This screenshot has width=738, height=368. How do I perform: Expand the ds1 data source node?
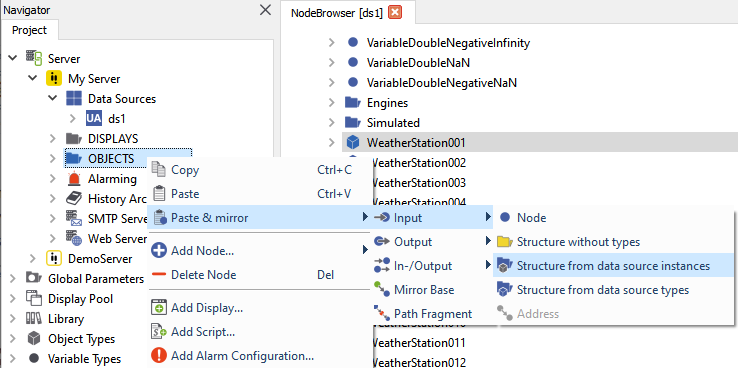(x=72, y=118)
